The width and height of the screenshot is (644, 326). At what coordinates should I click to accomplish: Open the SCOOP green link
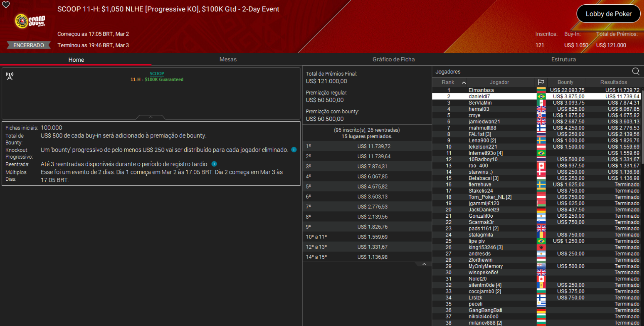156,73
